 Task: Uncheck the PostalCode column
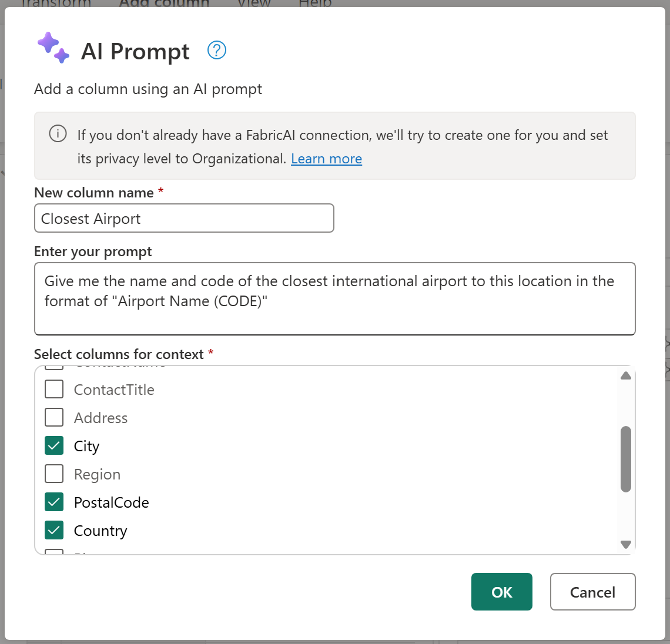click(x=54, y=502)
